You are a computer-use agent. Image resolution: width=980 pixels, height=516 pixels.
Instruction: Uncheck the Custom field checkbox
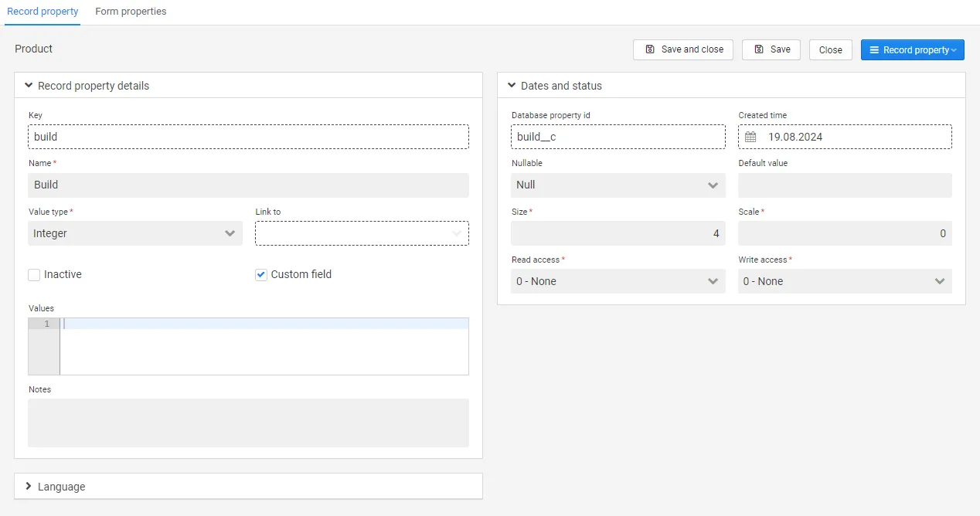pos(261,274)
